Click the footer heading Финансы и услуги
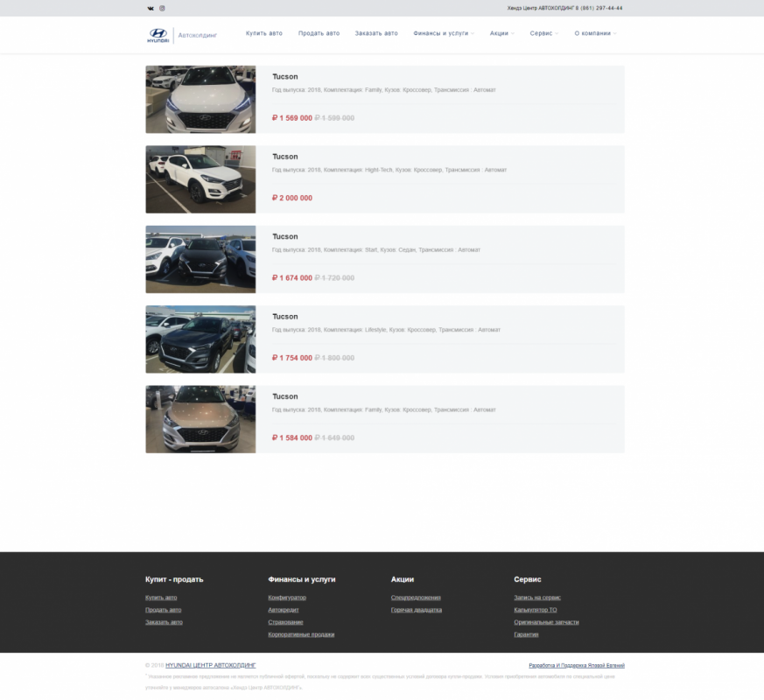 (x=302, y=579)
